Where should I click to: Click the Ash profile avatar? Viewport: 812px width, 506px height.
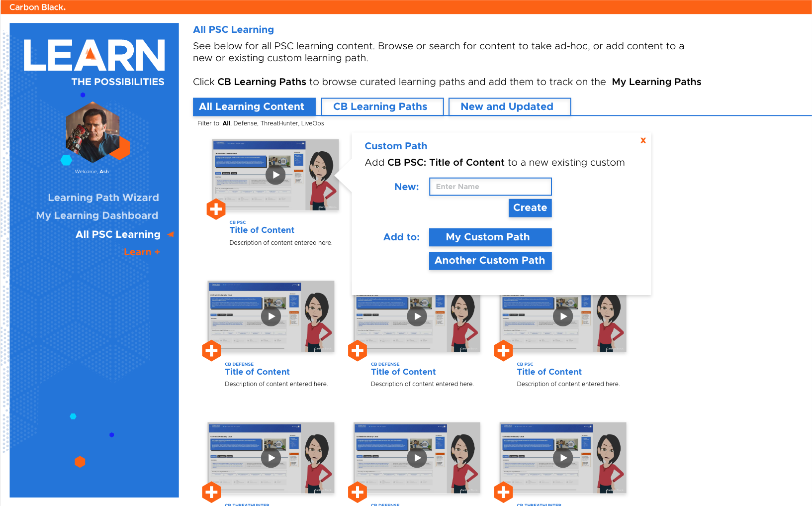click(x=92, y=132)
